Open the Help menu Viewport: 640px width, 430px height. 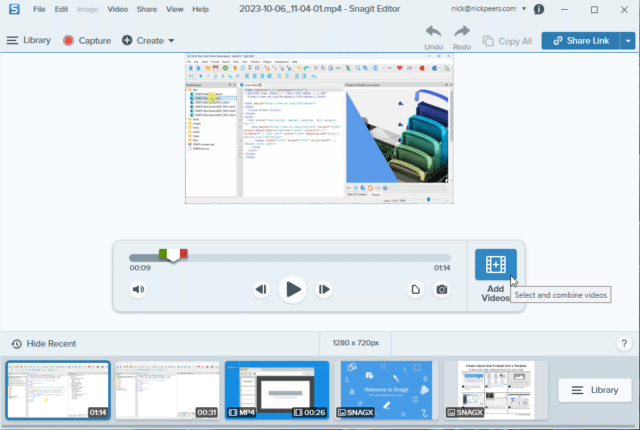pos(200,9)
